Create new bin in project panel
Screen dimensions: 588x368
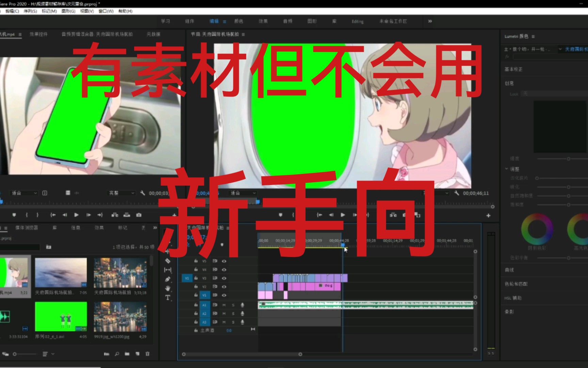point(127,354)
